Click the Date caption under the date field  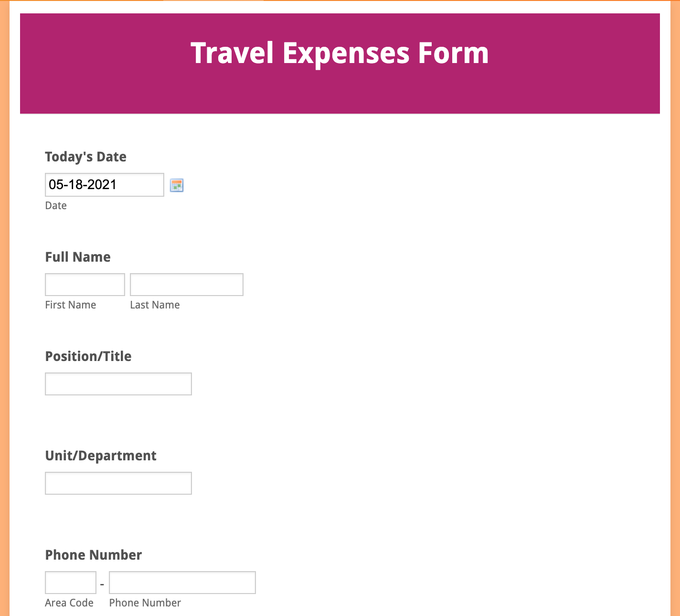pyautogui.click(x=55, y=205)
